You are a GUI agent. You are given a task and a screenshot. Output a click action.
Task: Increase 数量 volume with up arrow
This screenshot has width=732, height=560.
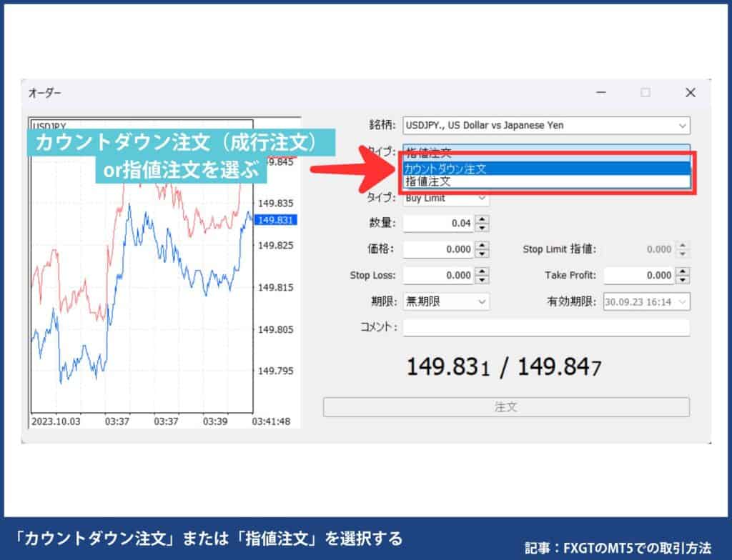tap(482, 219)
